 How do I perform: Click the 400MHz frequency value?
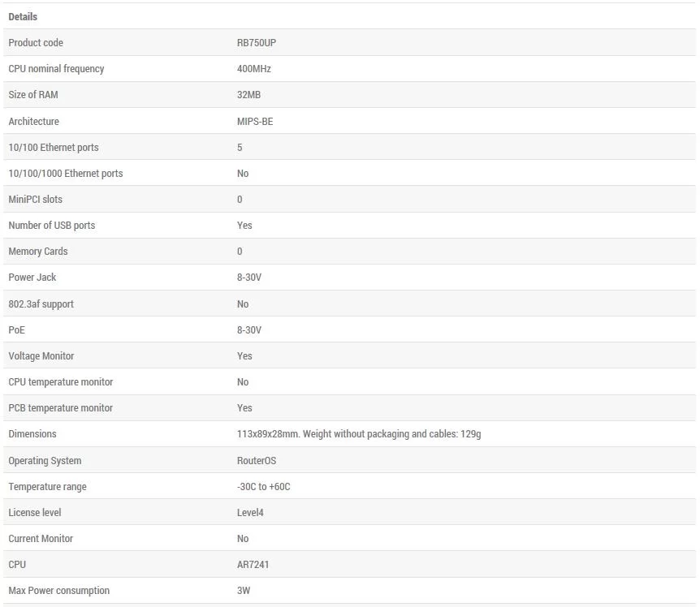point(253,69)
